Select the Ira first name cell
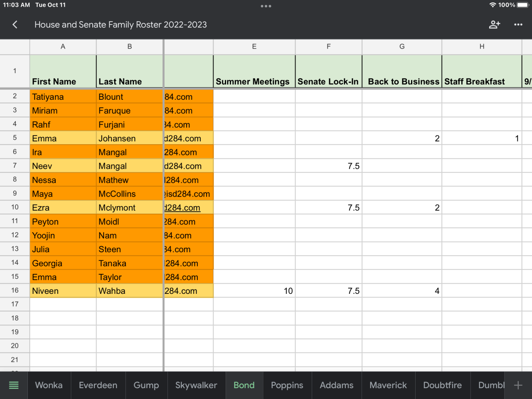The height and width of the screenshot is (399, 532). coord(63,152)
